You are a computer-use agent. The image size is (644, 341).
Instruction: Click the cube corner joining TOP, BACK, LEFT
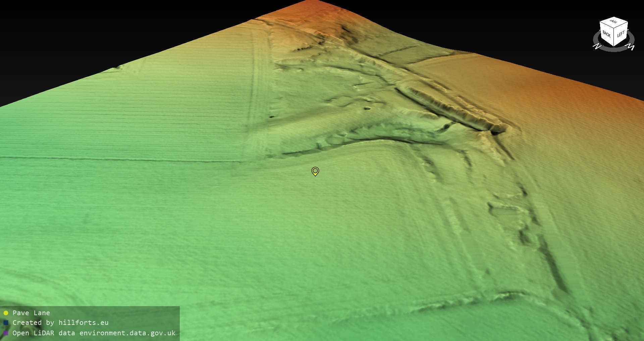coord(614,29)
